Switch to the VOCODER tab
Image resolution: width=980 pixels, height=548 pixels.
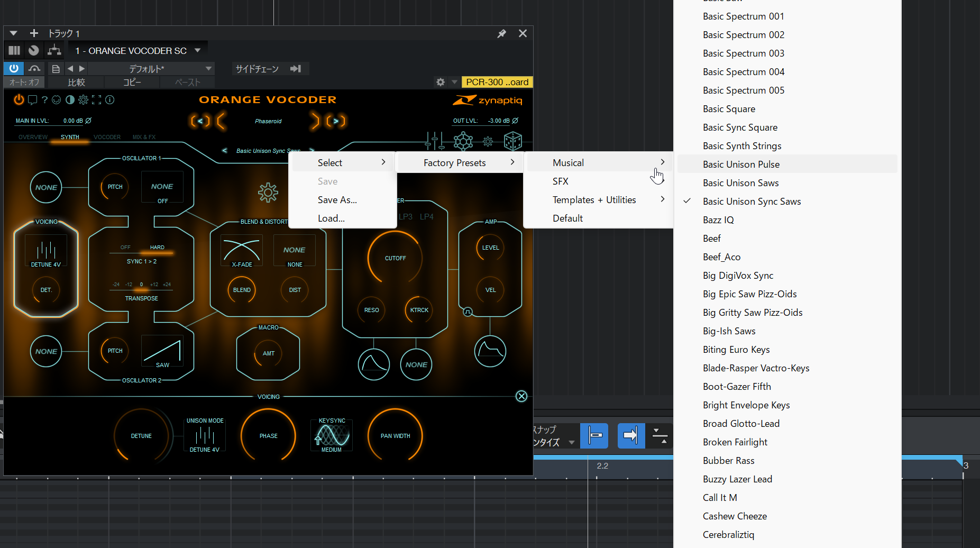pos(107,137)
